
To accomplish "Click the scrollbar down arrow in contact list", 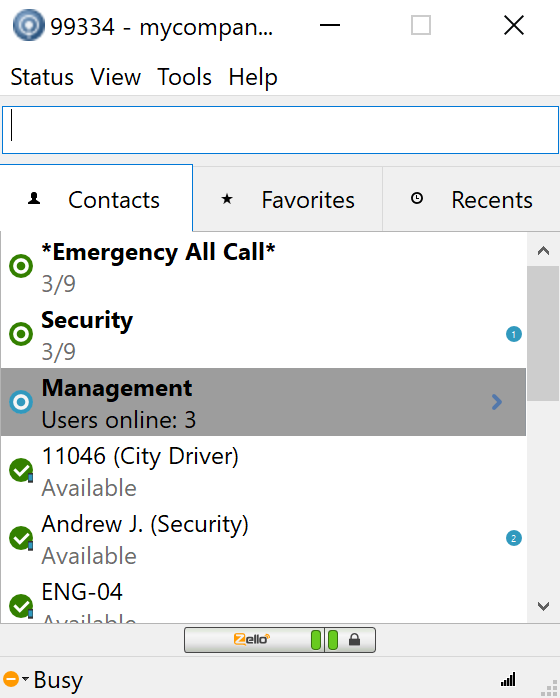I will pos(543,606).
